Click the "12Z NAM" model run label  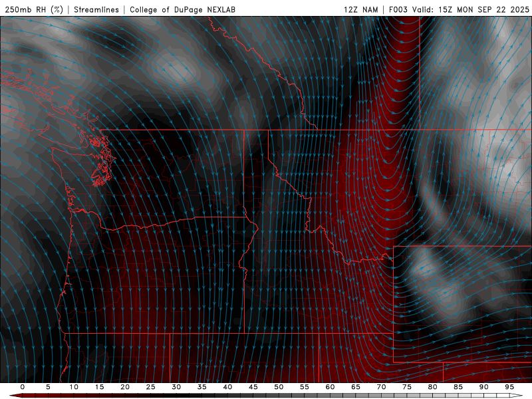[360, 9]
